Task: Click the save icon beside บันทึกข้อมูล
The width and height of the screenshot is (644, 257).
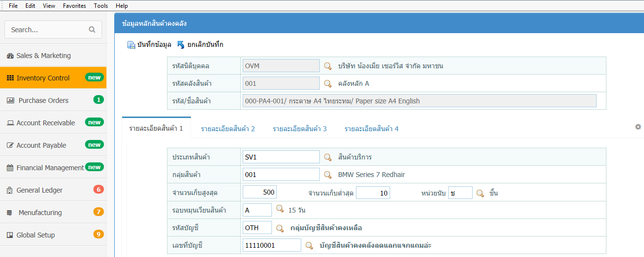Action: point(131,45)
